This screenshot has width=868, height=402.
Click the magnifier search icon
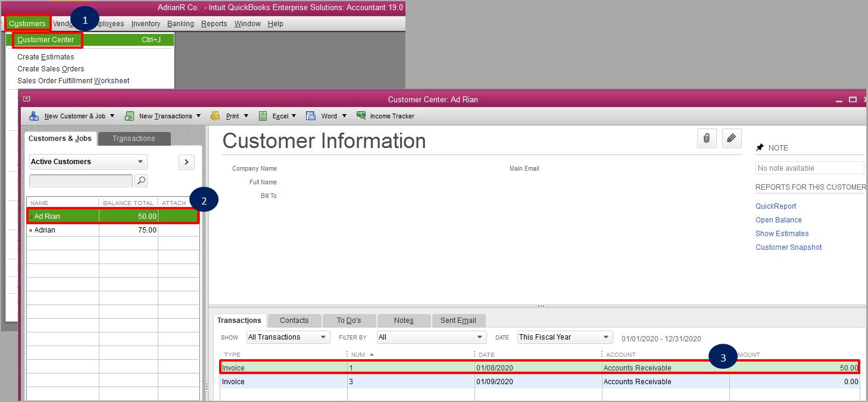point(141,180)
